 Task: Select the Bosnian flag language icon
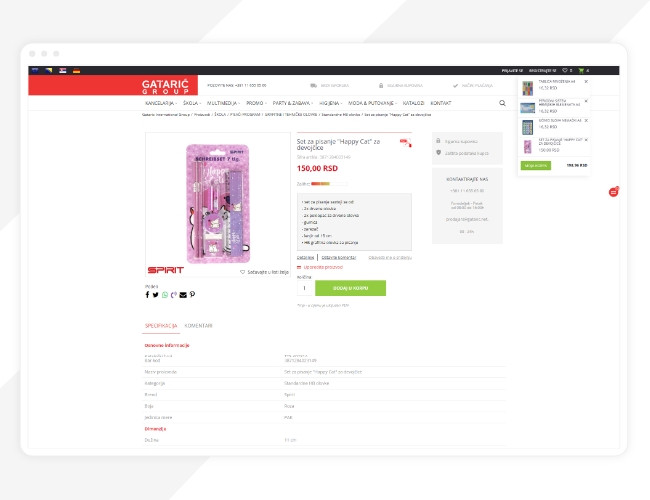click(49, 70)
